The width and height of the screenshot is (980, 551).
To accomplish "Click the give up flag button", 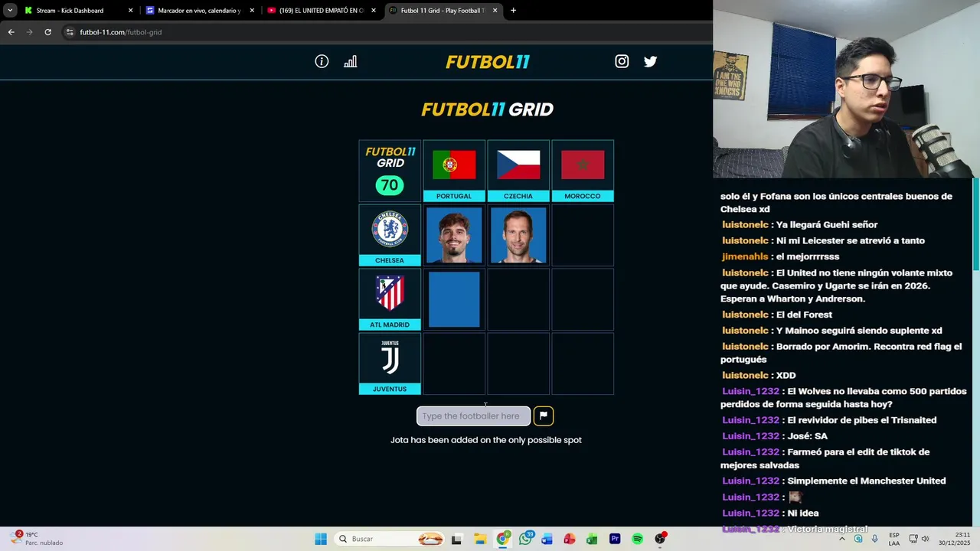I will pyautogui.click(x=543, y=416).
